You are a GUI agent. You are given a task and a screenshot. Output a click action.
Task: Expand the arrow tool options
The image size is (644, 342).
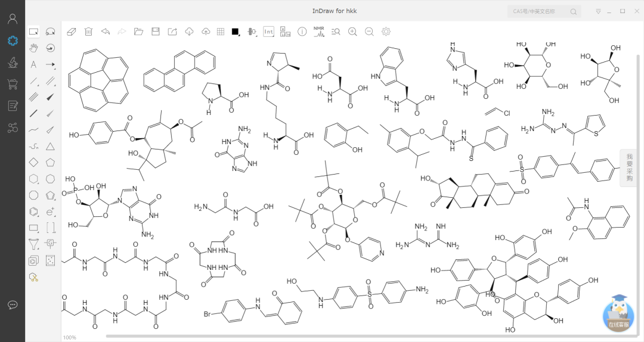pos(51,64)
